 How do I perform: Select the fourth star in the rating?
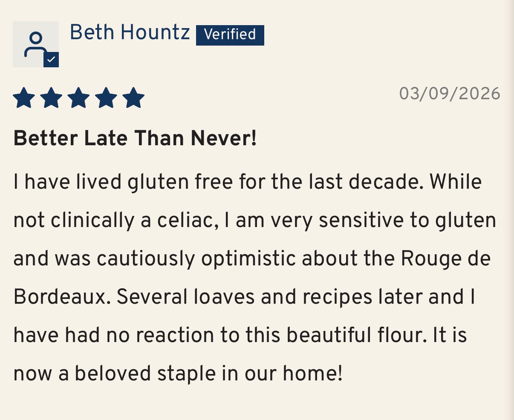106,98
